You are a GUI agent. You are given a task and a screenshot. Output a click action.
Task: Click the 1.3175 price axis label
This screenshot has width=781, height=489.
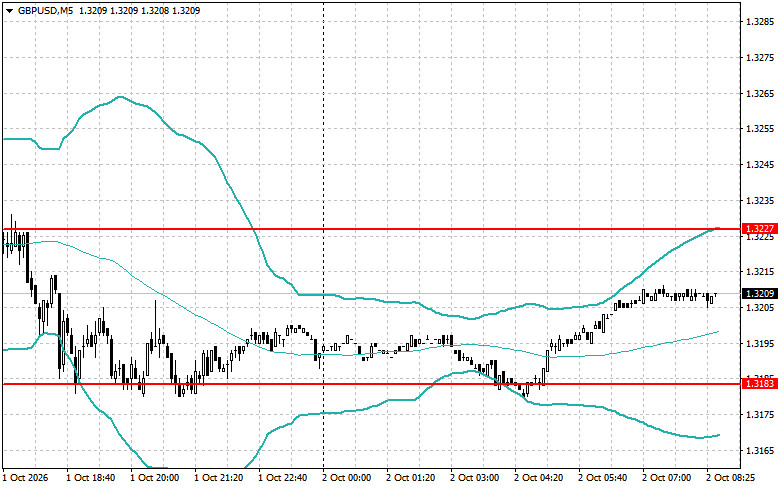(x=760, y=415)
